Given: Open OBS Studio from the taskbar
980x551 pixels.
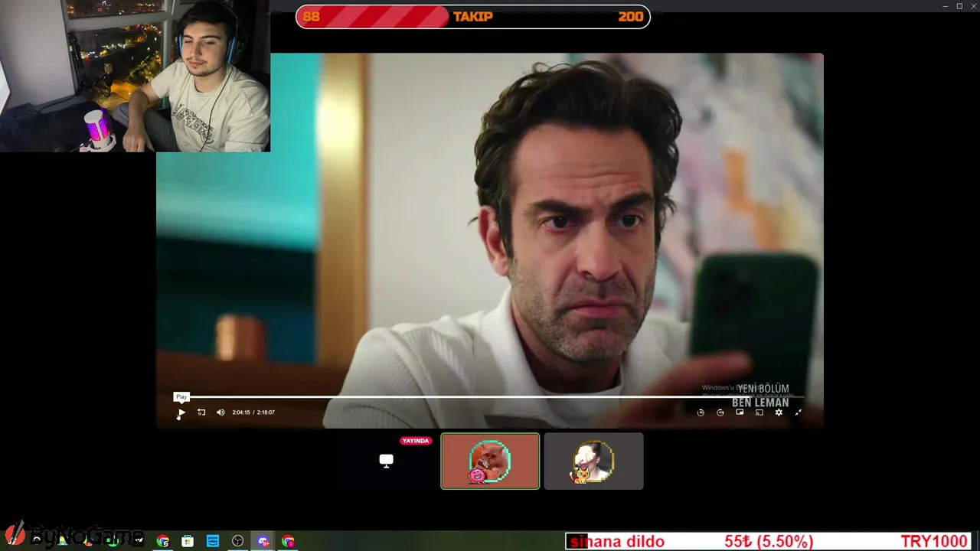Looking at the screenshot, I should point(238,541).
